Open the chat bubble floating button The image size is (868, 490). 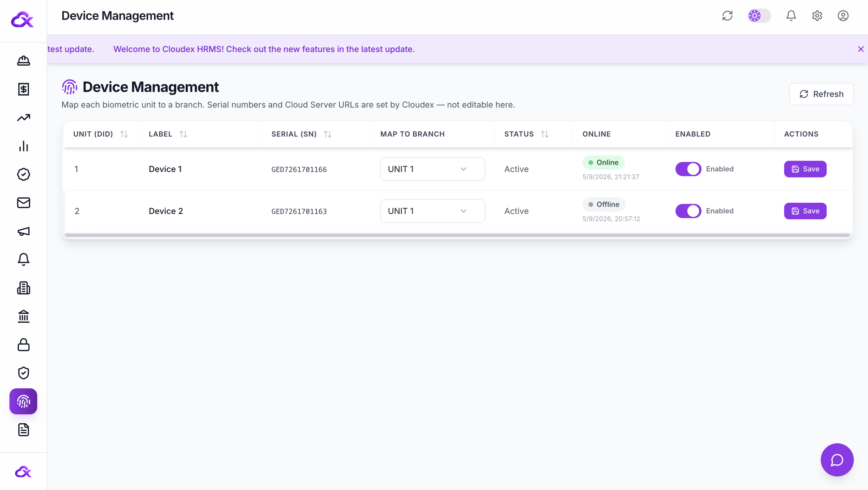pyautogui.click(x=837, y=460)
